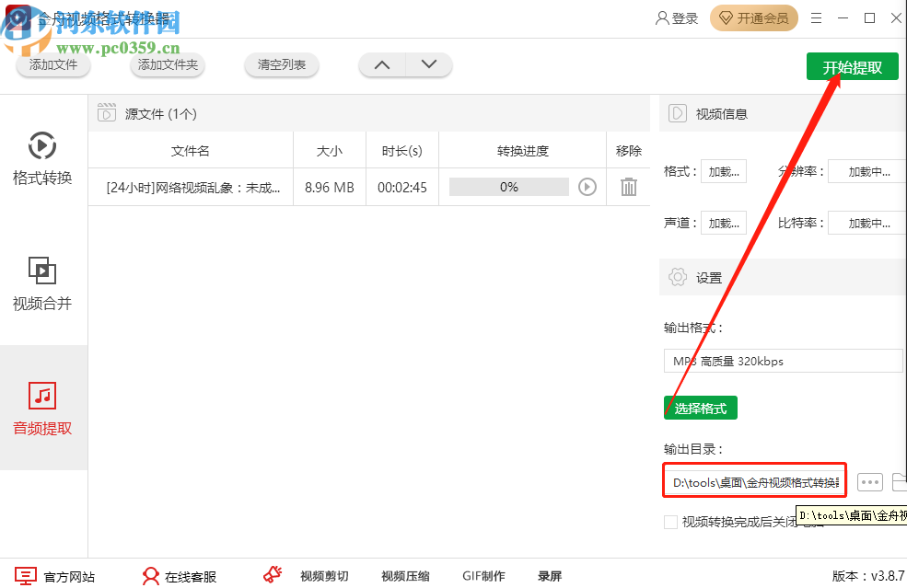Click the 登录 login button

pos(677,17)
